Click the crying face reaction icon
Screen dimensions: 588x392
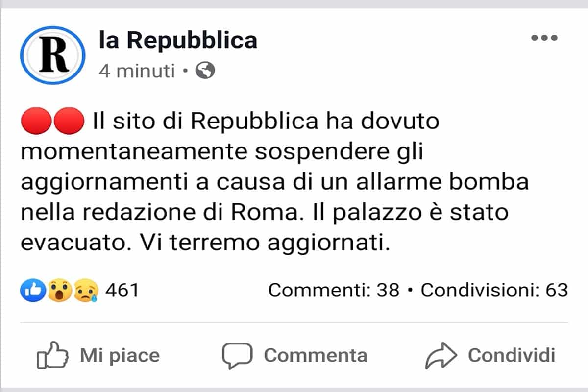[86, 291]
